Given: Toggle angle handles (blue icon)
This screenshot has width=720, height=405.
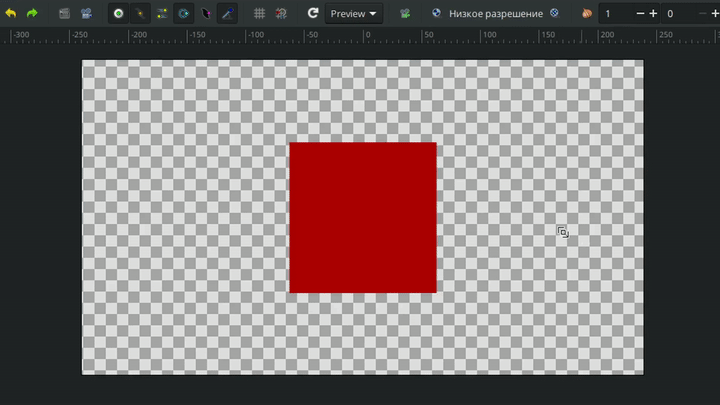Looking at the screenshot, I should click(228, 14).
